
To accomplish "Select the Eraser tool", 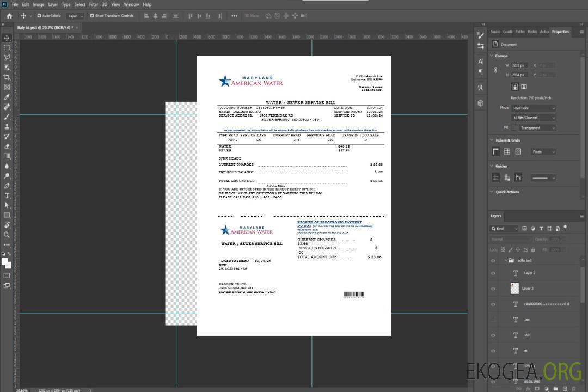I will [7, 146].
